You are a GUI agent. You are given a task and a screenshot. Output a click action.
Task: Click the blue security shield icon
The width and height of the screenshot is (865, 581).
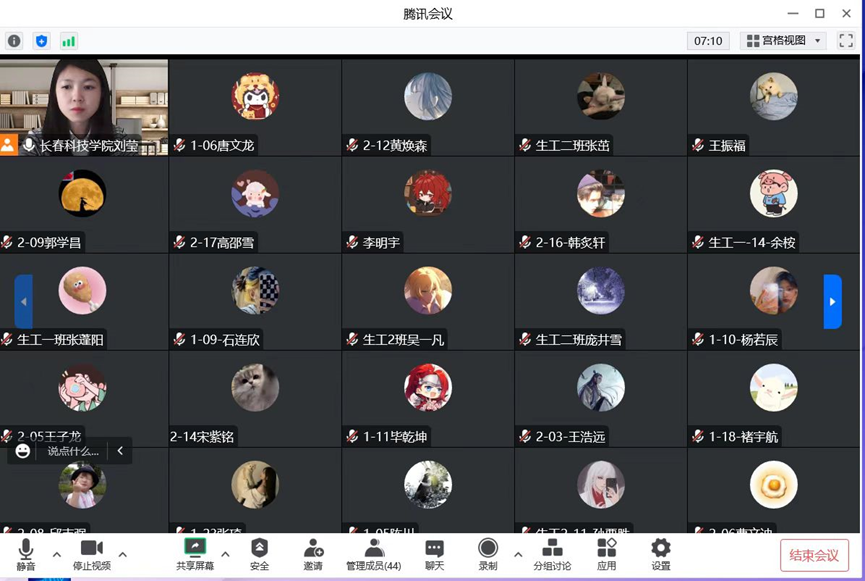[x=41, y=41]
